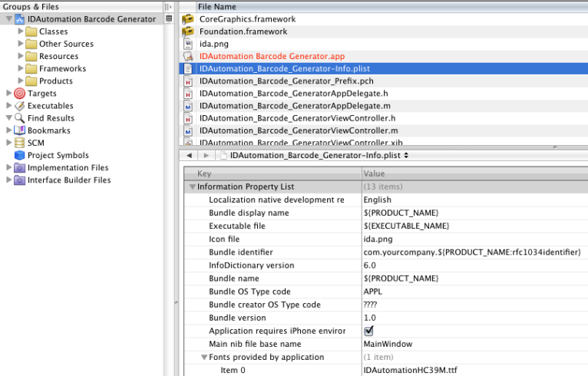Click the Products folder icon
Image resolution: width=588 pixels, height=376 pixels.
point(31,81)
